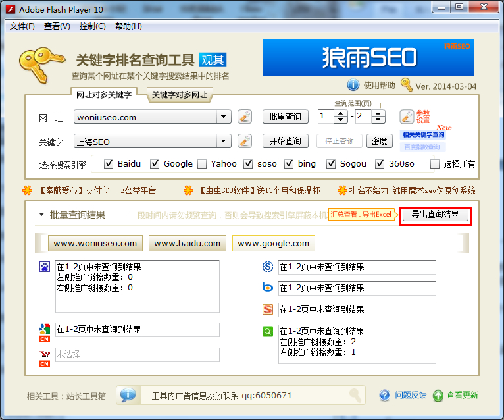Uncheck the Baidu search engine checkbox
Viewport: 504px width, 420px height.
(x=109, y=164)
